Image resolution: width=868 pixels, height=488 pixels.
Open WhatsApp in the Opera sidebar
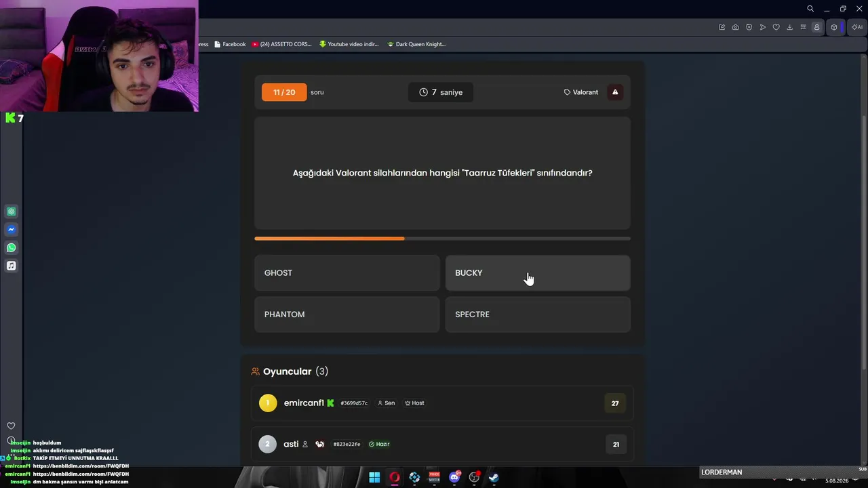pyautogui.click(x=11, y=247)
